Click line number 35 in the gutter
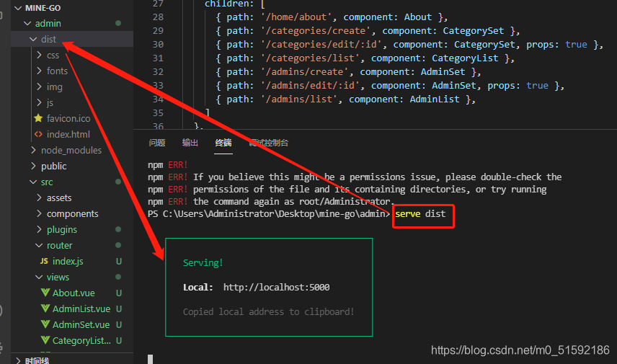This screenshot has height=364, width=617. (x=158, y=113)
